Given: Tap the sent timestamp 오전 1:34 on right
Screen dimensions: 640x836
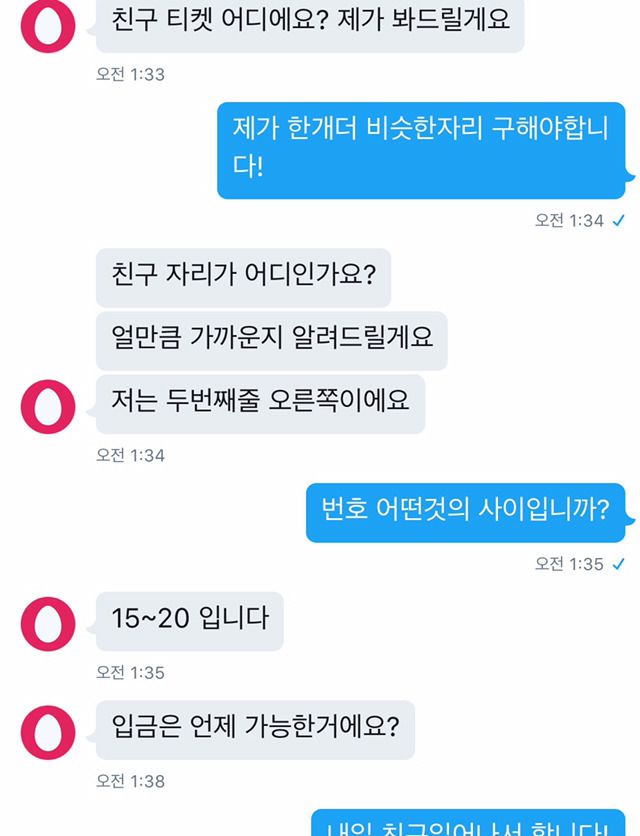Looking at the screenshot, I should [569, 220].
